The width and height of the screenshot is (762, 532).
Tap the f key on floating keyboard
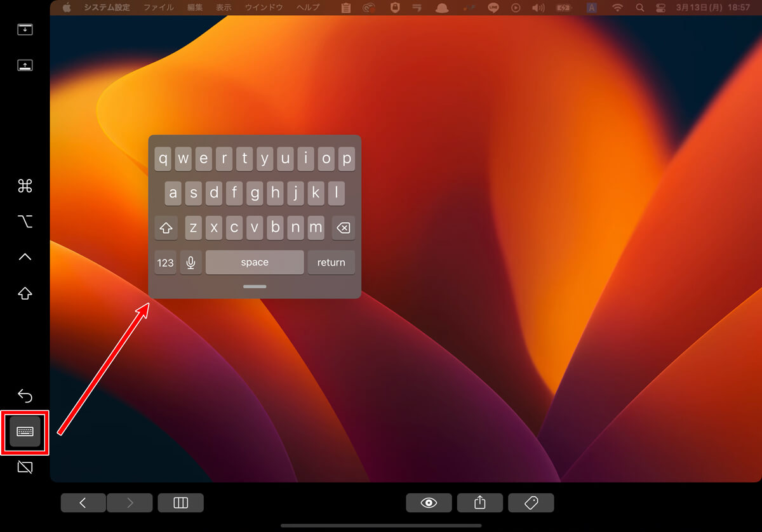[x=234, y=194]
